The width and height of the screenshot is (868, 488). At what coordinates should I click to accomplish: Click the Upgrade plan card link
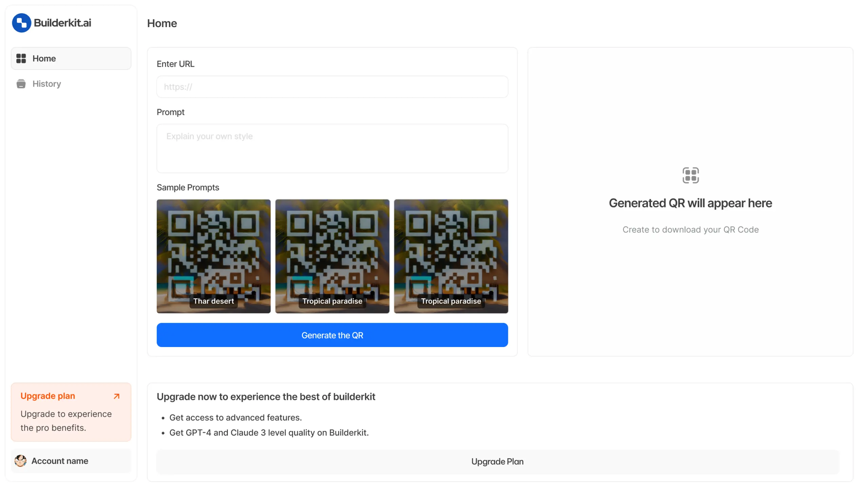71,411
